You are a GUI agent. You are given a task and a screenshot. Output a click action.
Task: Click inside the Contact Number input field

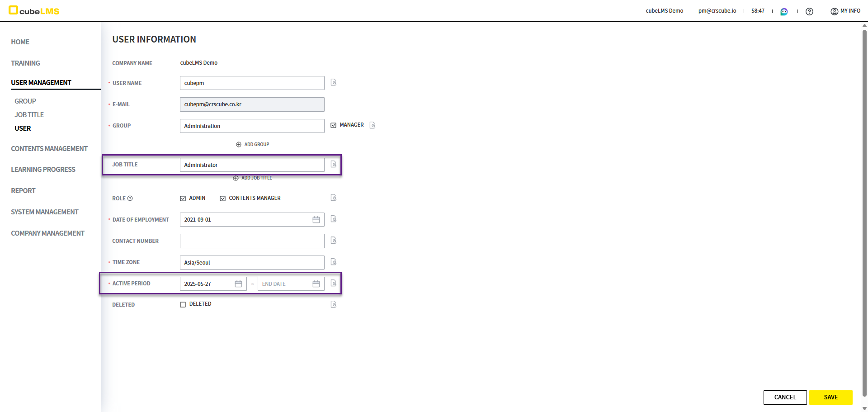(x=252, y=241)
